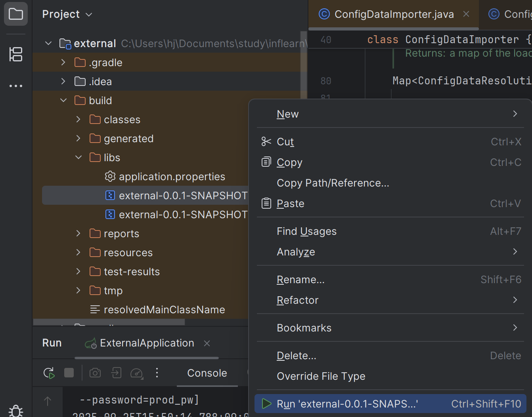Open the Analyze submenu
Viewport: 532px width, 417px height.
(390, 252)
